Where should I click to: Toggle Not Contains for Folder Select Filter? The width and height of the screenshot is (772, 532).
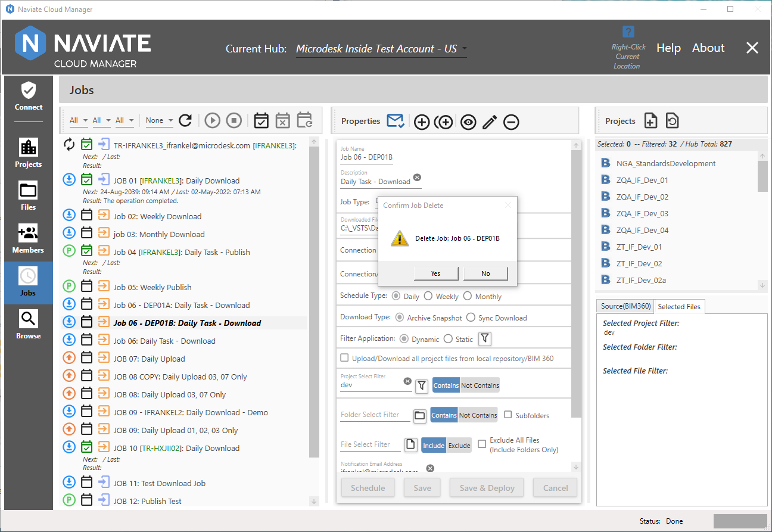478,415
